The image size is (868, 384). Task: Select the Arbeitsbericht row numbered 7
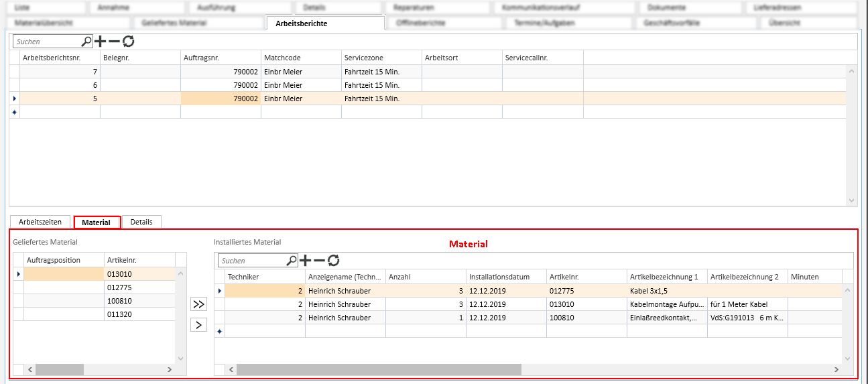[x=429, y=72]
